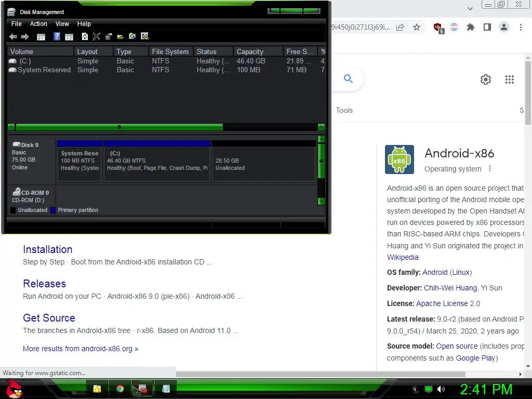Click the Chrome share page icon

(x=401, y=27)
